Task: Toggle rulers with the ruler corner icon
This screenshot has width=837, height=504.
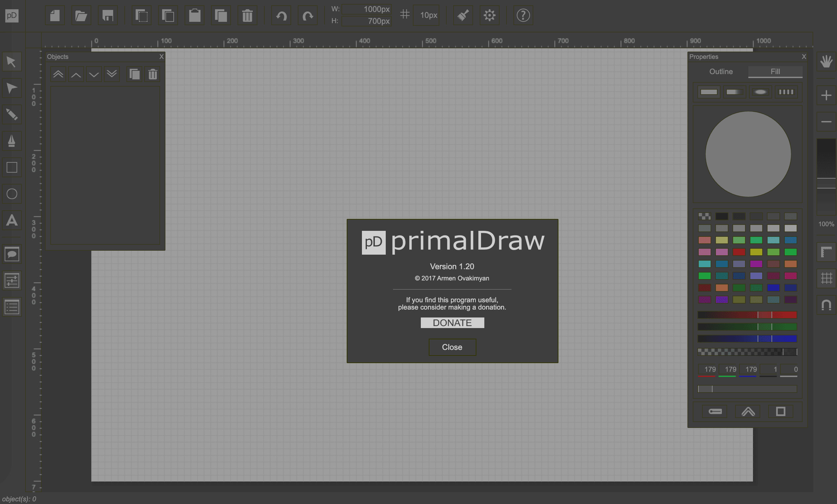Action: coord(826,252)
